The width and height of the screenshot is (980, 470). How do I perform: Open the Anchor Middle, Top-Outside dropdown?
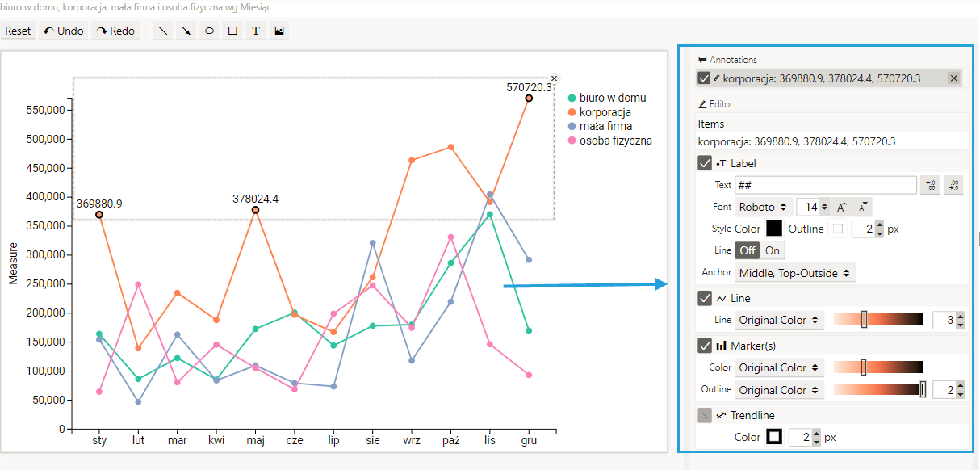(795, 273)
